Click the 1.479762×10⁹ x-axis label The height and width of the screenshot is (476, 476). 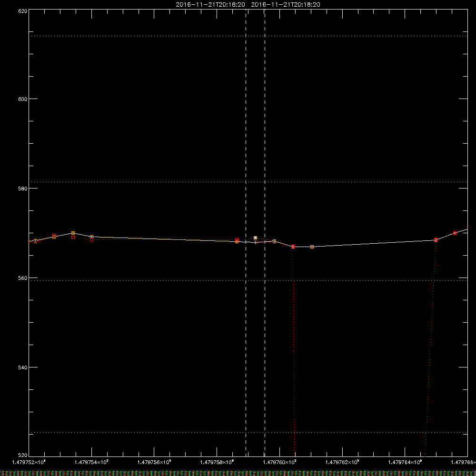(342, 462)
